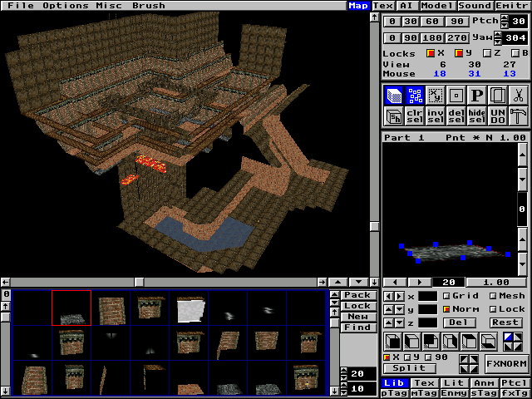Screen dimensions: 532x399
Task: Click the x coordinate input field
Action: click(427, 297)
